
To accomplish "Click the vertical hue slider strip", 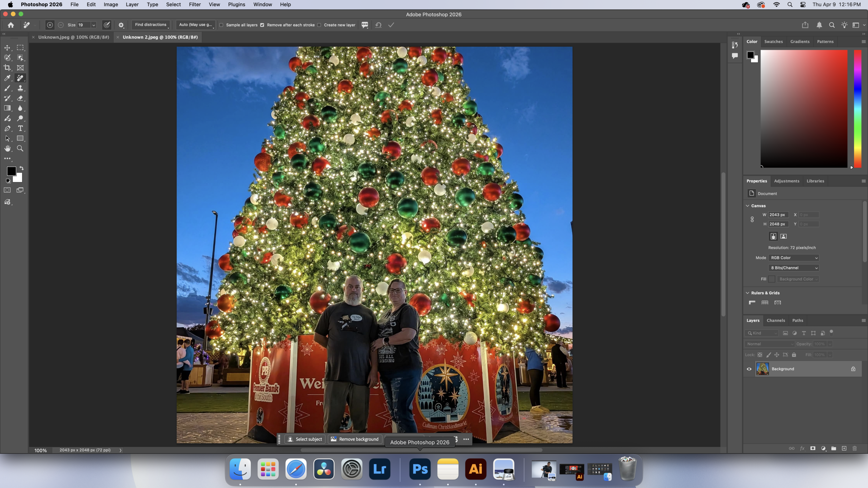I will (x=857, y=108).
